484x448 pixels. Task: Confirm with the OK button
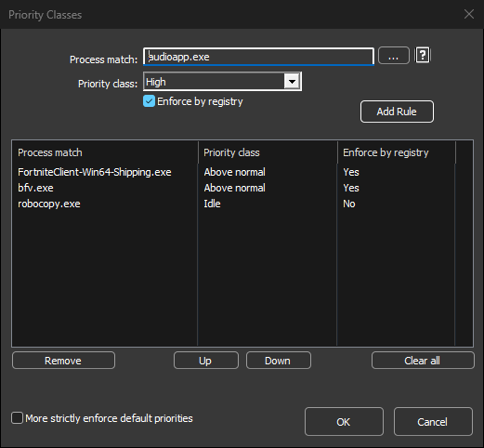click(x=344, y=422)
